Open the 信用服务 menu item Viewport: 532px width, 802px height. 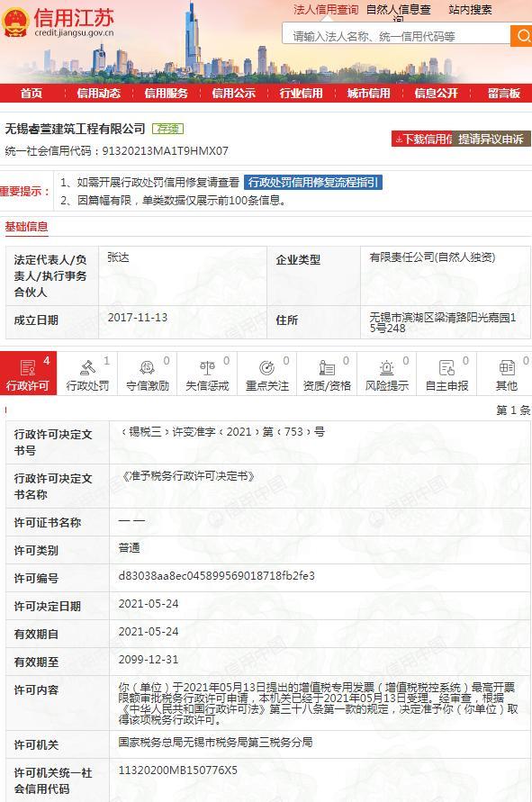click(167, 93)
